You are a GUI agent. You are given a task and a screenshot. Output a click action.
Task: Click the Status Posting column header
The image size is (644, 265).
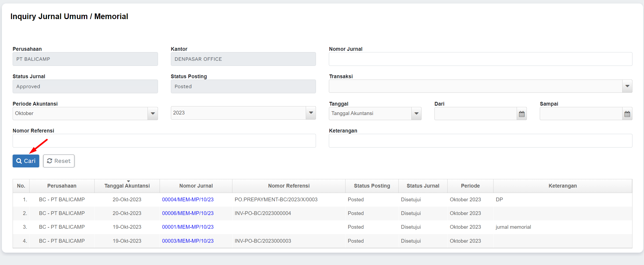(372, 186)
